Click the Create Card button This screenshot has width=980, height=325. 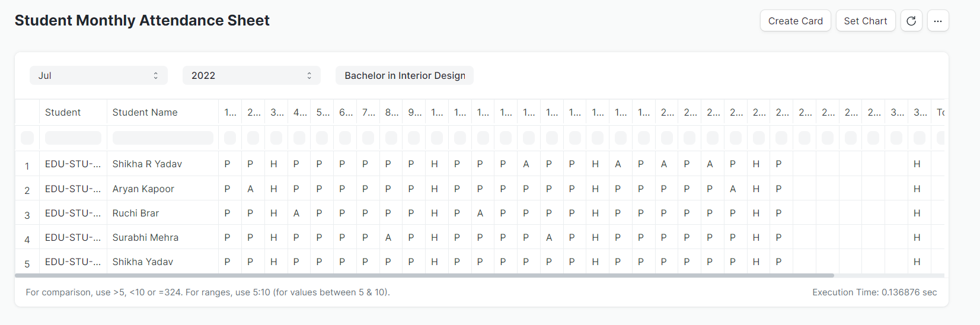click(795, 21)
